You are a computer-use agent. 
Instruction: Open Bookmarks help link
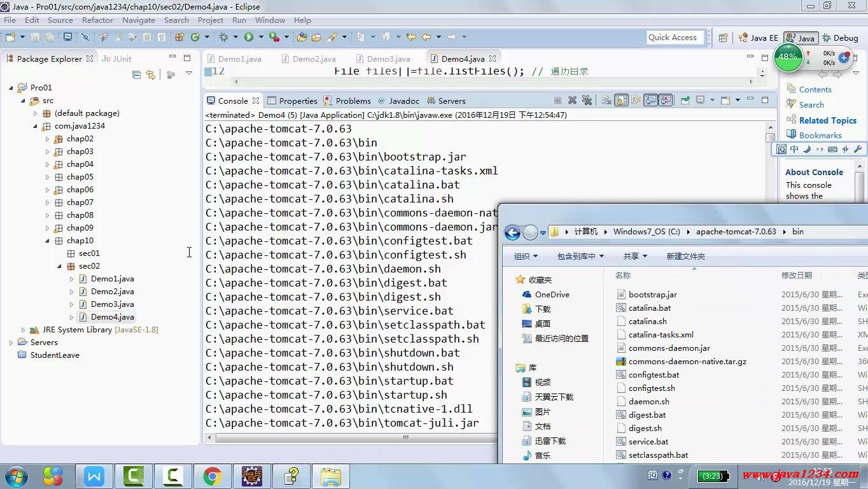point(820,135)
